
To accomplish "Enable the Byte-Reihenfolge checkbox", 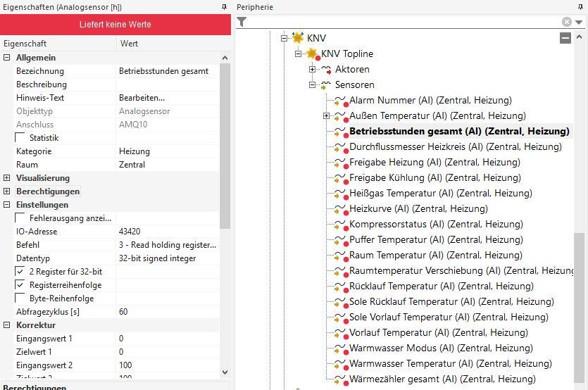I will [x=20, y=298].
